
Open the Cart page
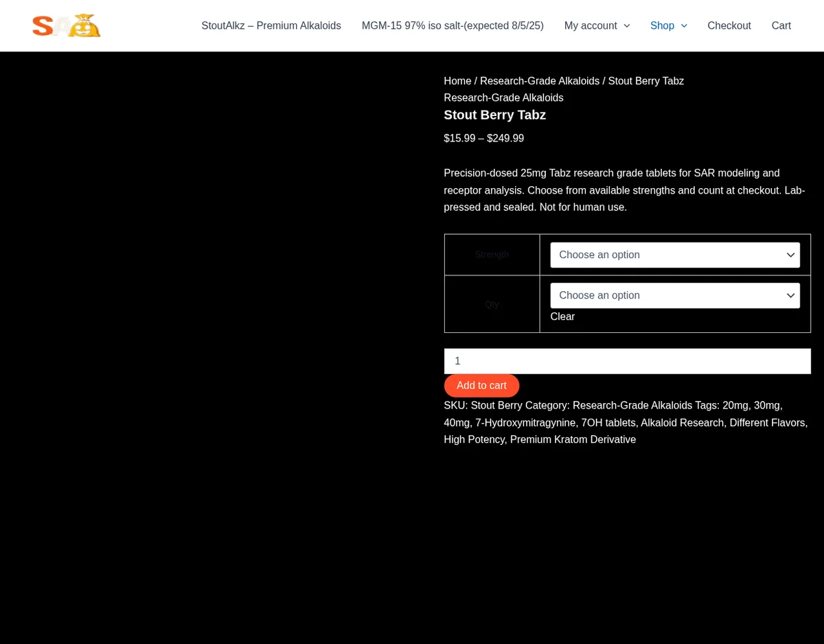coord(781,25)
